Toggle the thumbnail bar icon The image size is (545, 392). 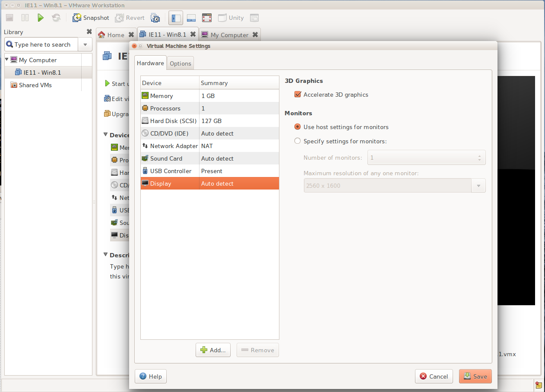click(x=191, y=18)
